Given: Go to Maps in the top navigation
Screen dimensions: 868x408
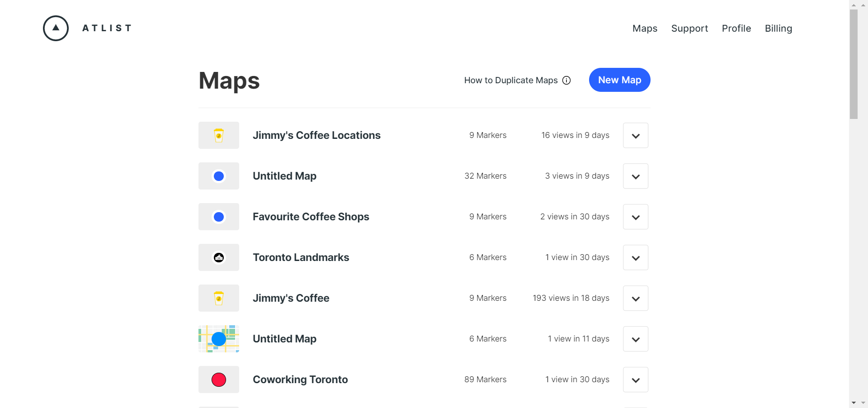Looking at the screenshot, I should [645, 28].
